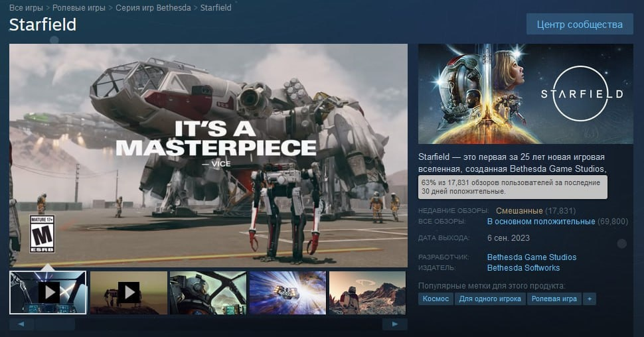Expand tags with the plus button
The image size is (644, 337).
[590, 299]
